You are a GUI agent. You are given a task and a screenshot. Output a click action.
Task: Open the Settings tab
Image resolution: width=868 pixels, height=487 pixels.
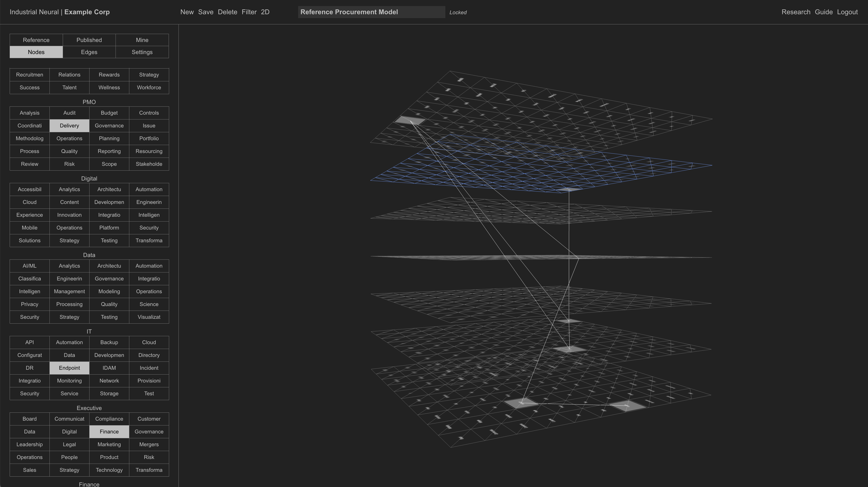[142, 52]
